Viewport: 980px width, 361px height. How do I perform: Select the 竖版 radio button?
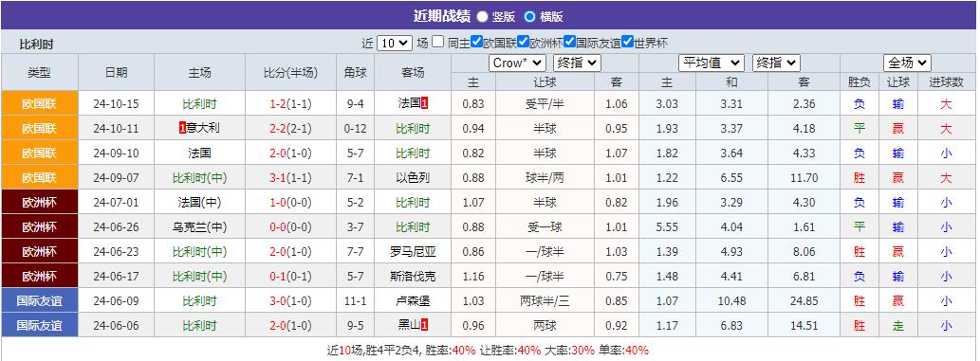pos(483,17)
